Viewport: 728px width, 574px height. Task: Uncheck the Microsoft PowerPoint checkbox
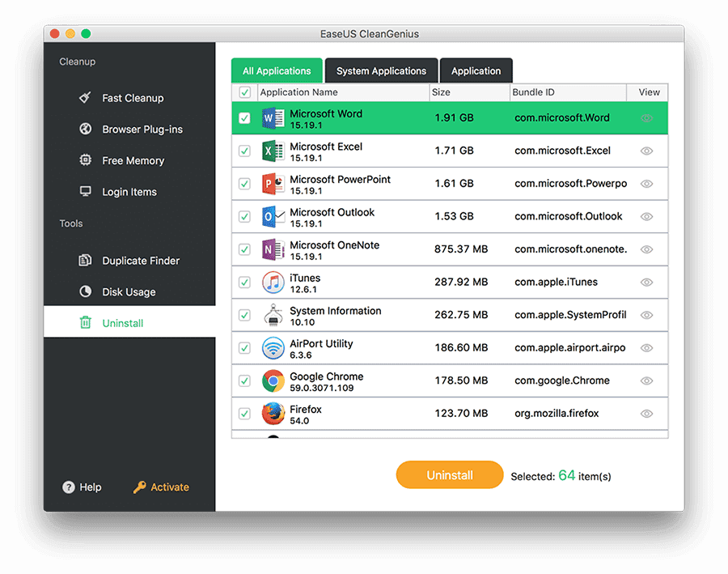(244, 184)
